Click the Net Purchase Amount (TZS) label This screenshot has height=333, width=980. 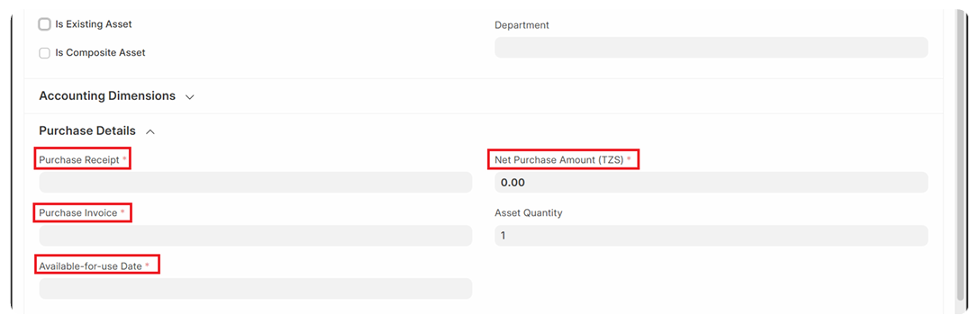(x=559, y=160)
